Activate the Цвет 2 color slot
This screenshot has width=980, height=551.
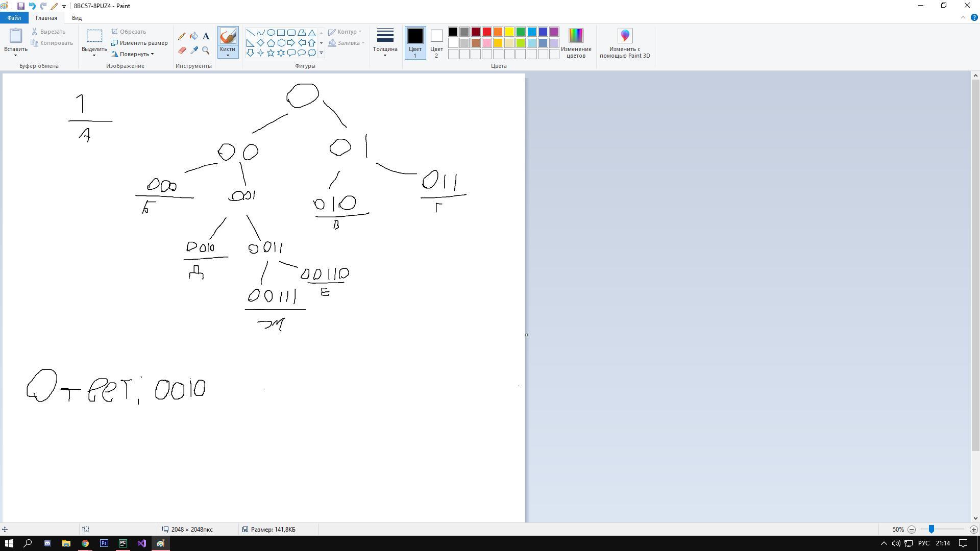pyautogui.click(x=436, y=43)
